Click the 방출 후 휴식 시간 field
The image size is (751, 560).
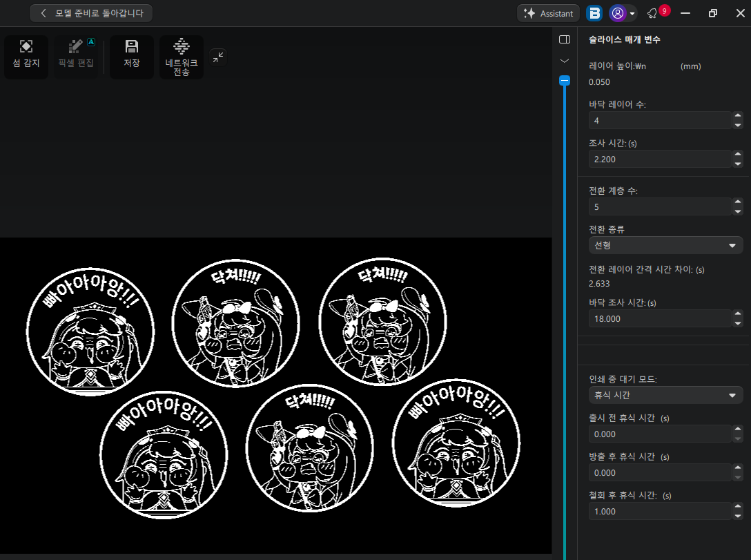659,473
